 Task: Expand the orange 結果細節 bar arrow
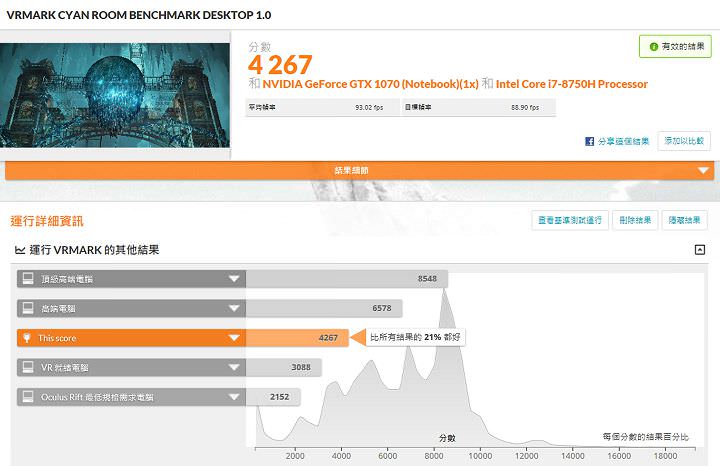tap(702, 171)
